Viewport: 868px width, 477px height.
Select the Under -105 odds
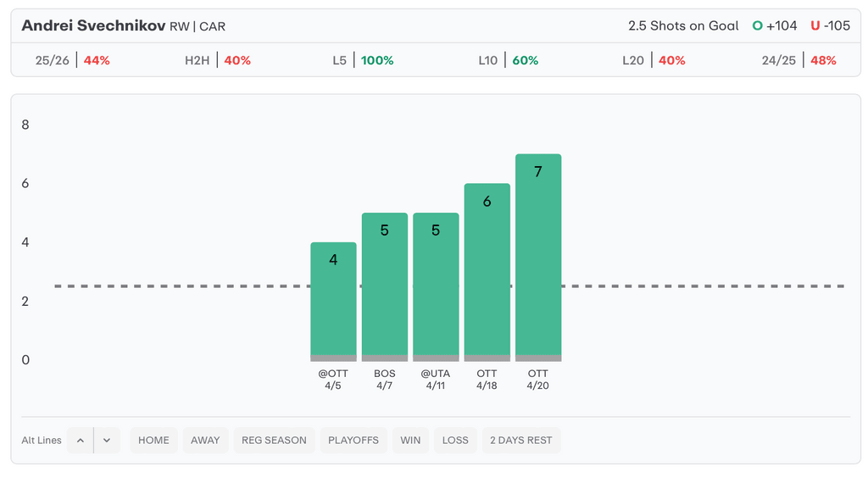(x=830, y=25)
